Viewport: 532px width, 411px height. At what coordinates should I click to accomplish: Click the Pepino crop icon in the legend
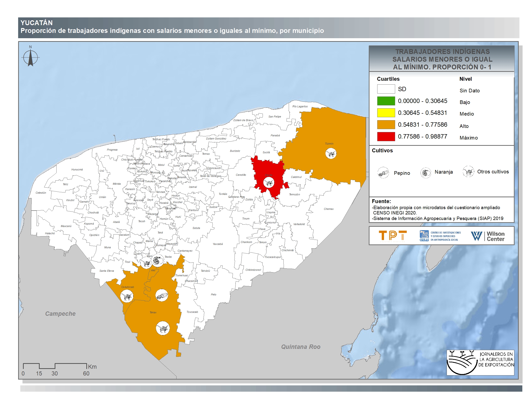coord(383,173)
